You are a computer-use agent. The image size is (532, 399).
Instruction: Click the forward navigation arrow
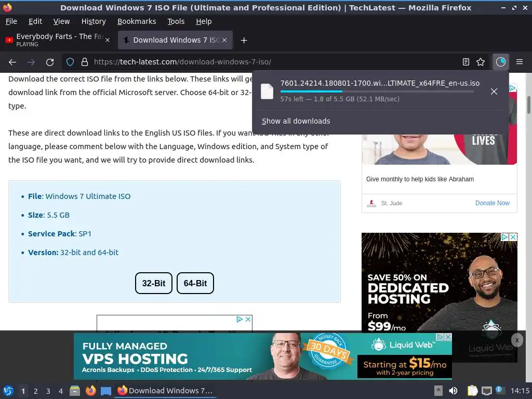coord(31,62)
